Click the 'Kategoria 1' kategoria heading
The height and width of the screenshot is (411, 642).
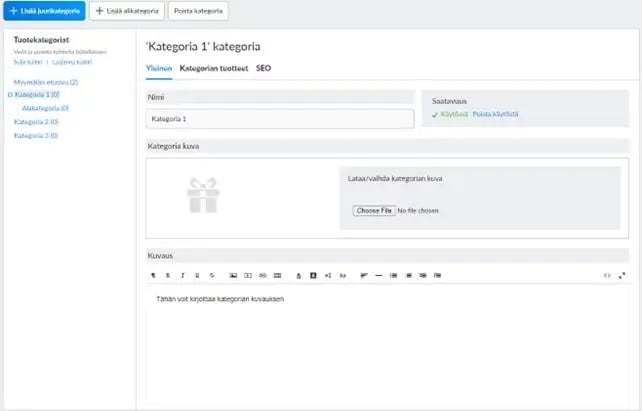[203, 47]
